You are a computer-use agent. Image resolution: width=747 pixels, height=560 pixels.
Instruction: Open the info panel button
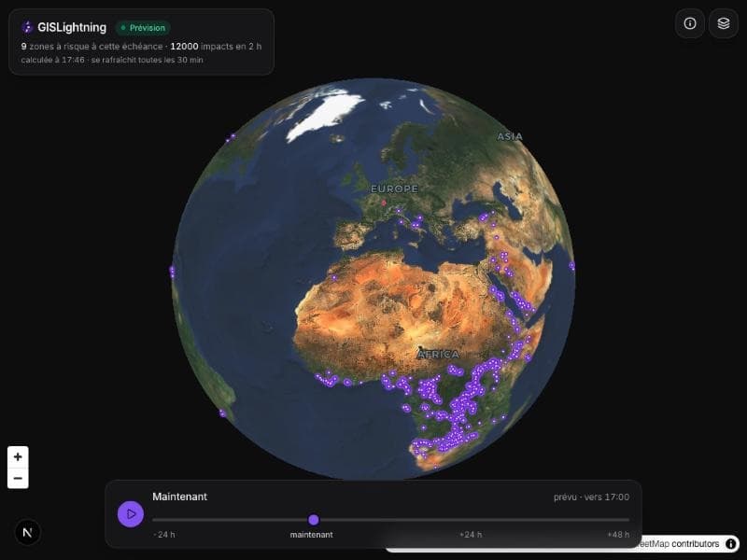pos(689,23)
